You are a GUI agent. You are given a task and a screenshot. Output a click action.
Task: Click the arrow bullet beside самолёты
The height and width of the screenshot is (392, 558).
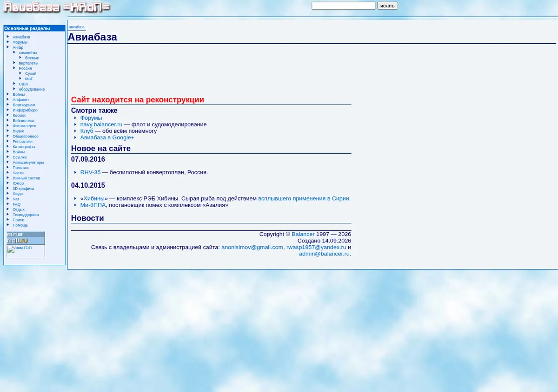pyautogui.click(x=14, y=52)
